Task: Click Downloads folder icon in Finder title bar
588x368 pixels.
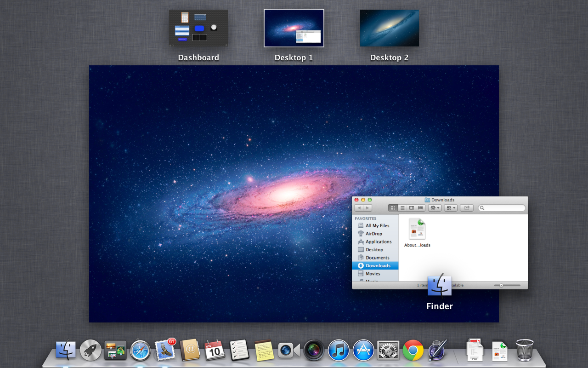Action: point(427,200)
